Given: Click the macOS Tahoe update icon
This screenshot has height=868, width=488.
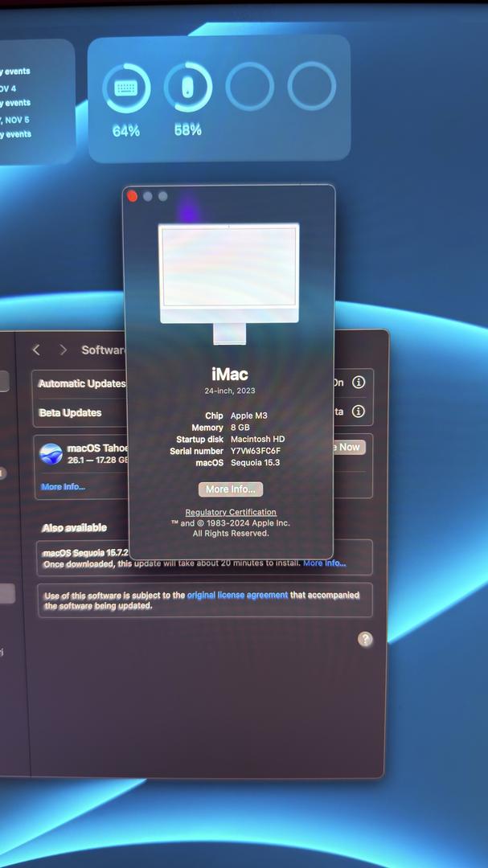Looking at the screenshot, I should [51, 454].
